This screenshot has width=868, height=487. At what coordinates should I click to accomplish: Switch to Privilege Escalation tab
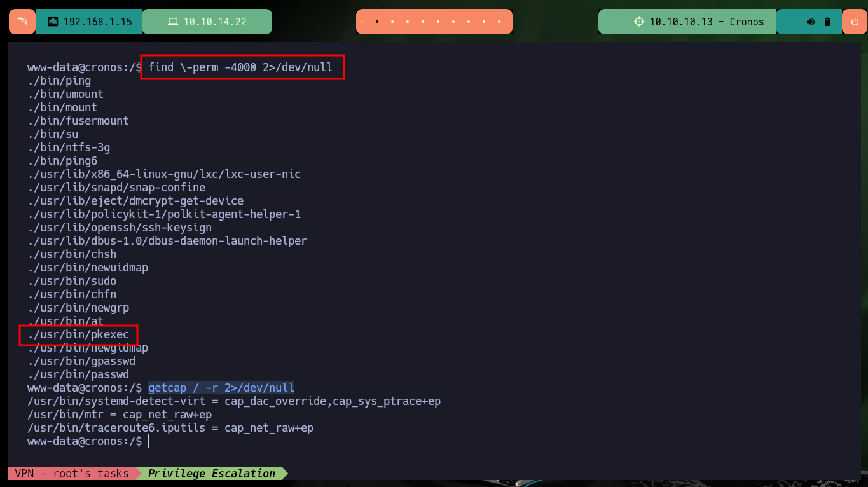pos(212,473)
